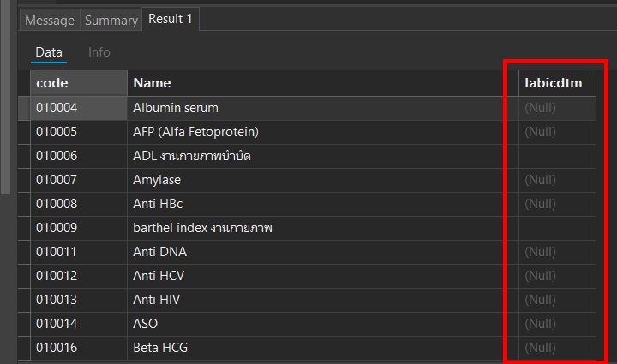Click the row selector beside 010014
617x364 pixels.
click(x=24, y=324)
